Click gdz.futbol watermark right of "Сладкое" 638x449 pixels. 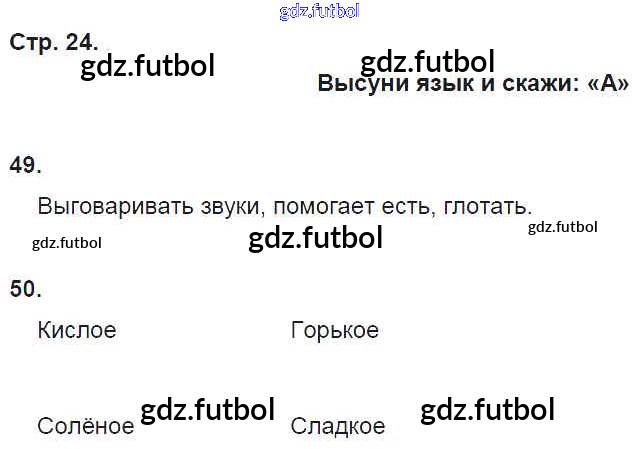point(487,410)
